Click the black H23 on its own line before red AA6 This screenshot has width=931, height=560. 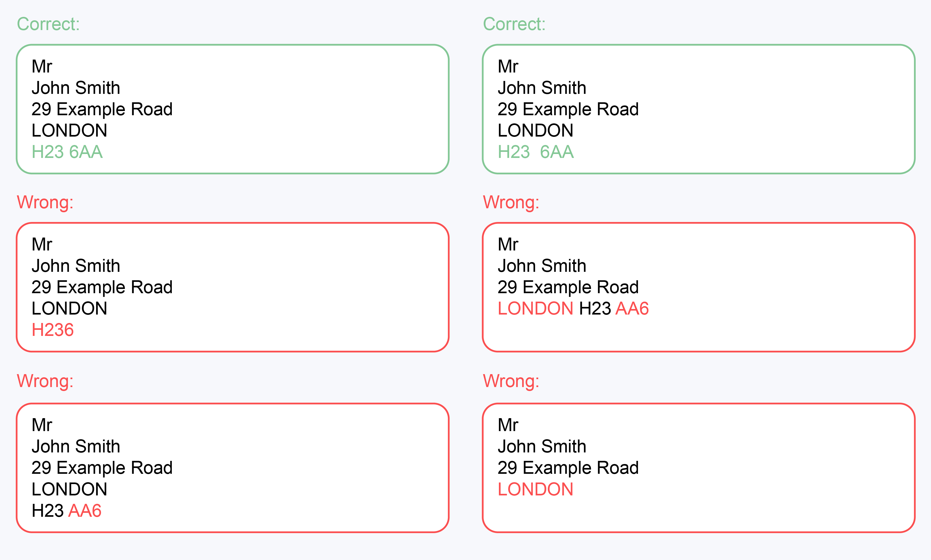click(x=48, y=511)
